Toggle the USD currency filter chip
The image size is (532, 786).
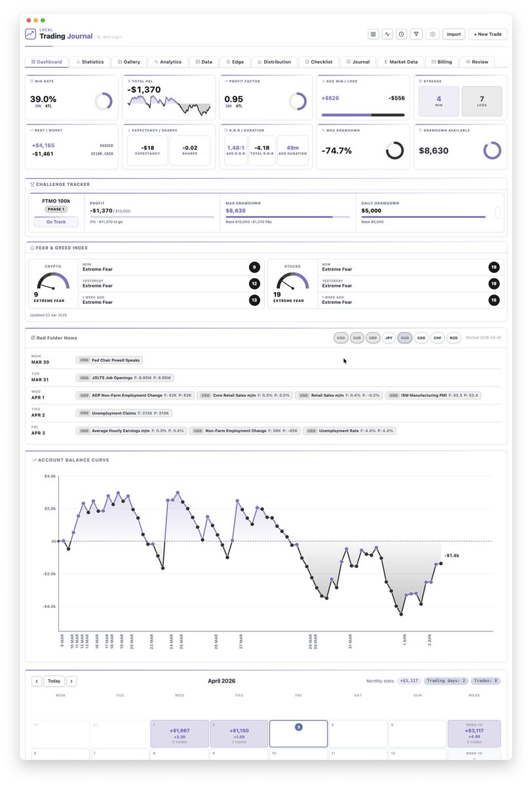pos(341,338)
